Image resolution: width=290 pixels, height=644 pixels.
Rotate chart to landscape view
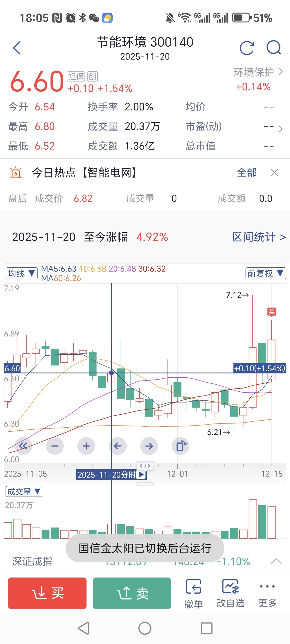tap(181, 446)
